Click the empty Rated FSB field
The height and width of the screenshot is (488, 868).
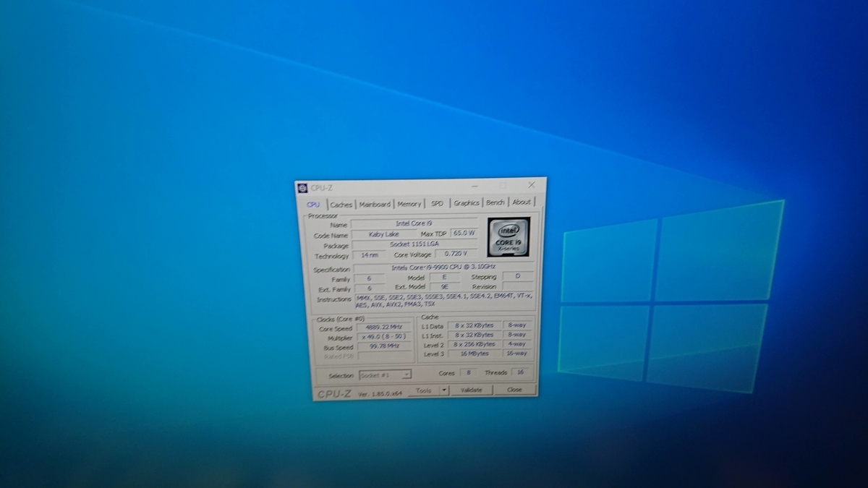point(383,356)
